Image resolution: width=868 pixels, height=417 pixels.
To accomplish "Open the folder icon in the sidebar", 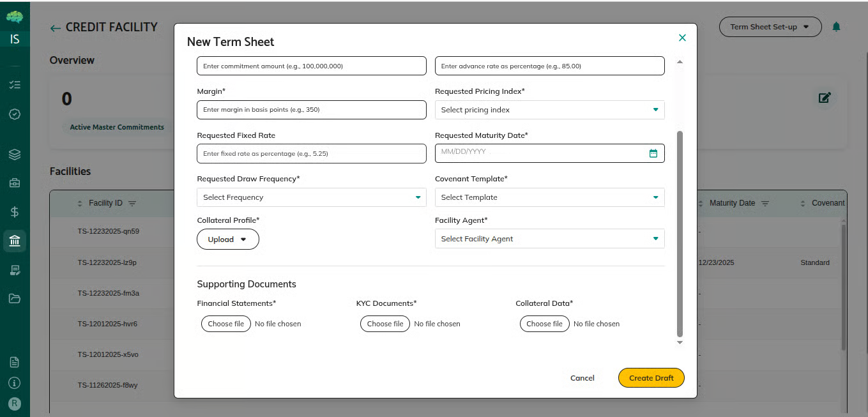I will pos(15,298).
